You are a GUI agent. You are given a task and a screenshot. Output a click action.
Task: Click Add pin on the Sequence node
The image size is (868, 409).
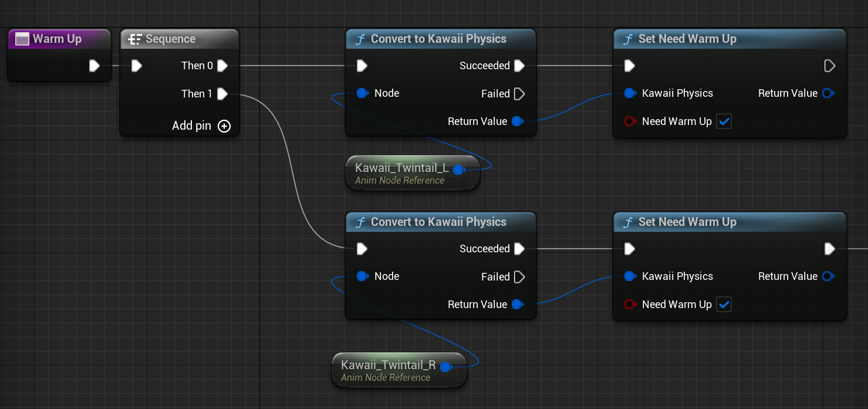(201, 126)
